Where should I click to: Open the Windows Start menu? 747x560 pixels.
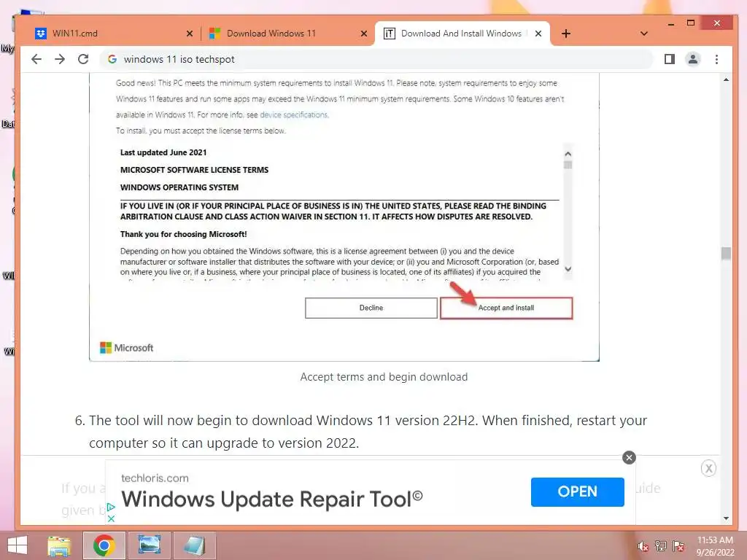[x=18, y=545]
